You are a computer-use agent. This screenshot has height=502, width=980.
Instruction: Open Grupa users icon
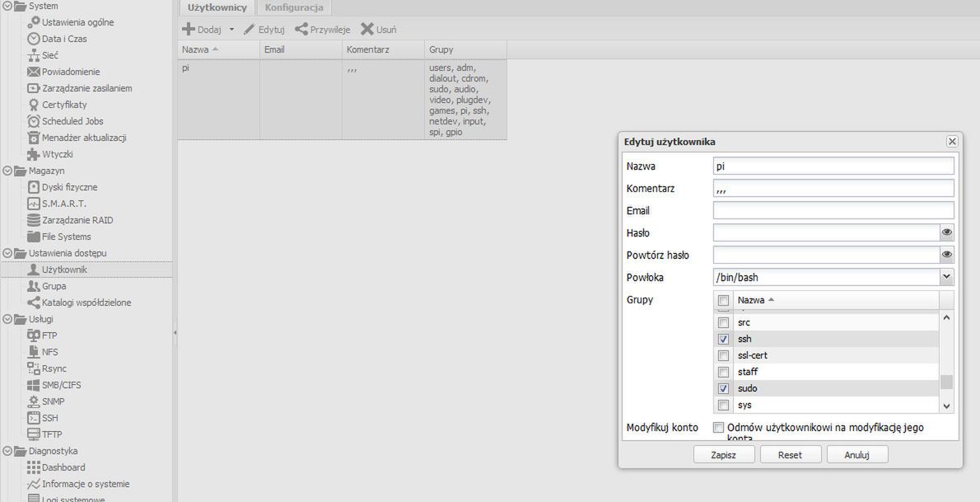[x=33, y=286]
